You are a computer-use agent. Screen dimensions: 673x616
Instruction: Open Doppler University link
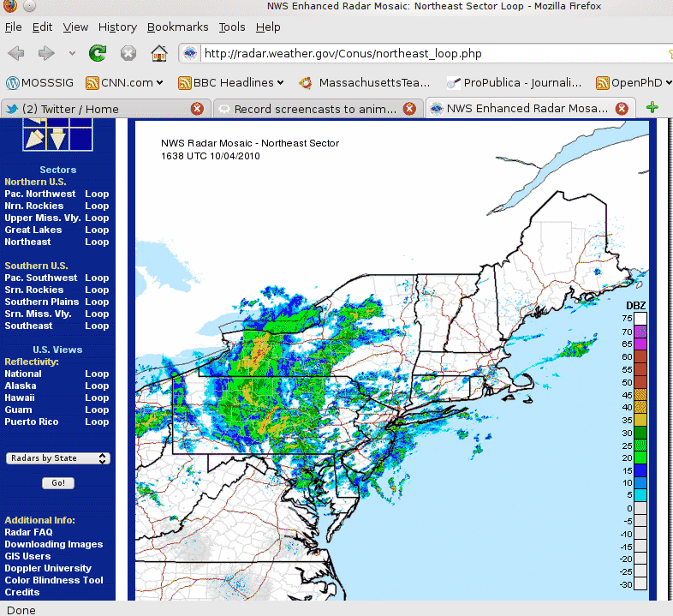[48, 569]
